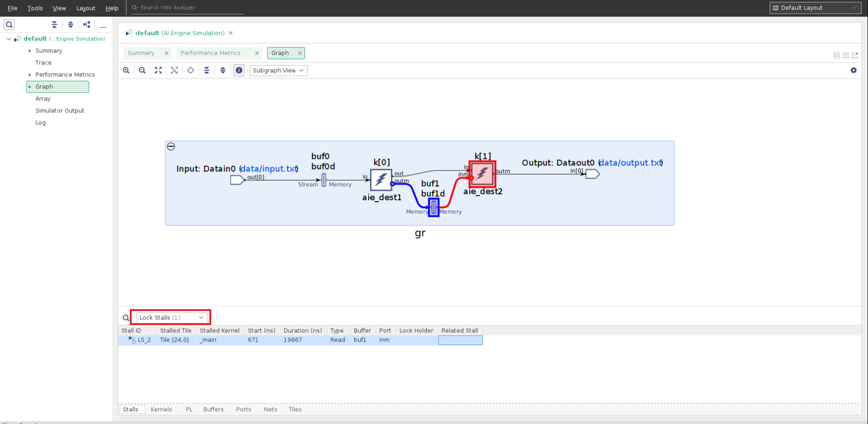Sort by the Duration (ns) column header
This screenshot has width=868, height=424.
tap(303, 330)
